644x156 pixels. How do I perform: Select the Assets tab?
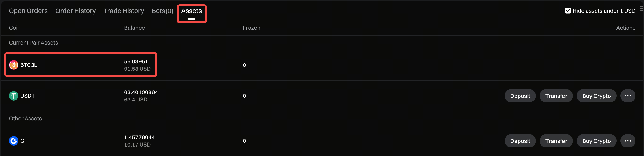191,11
